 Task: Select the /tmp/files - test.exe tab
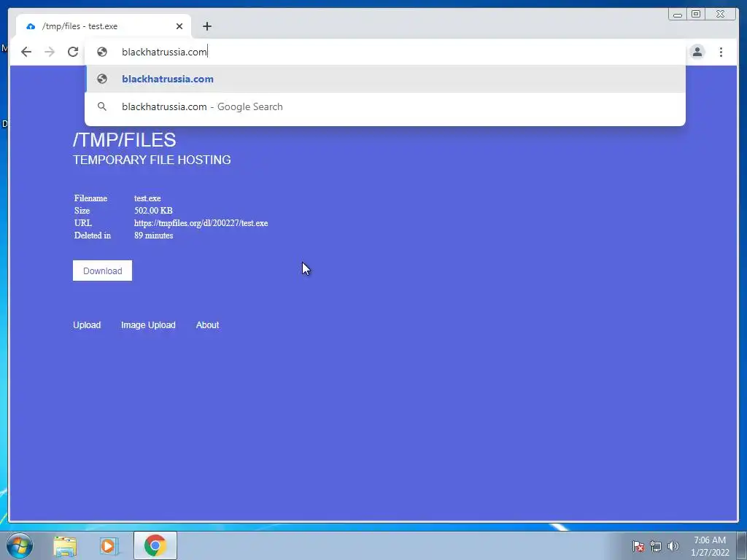tap(104, 26)
